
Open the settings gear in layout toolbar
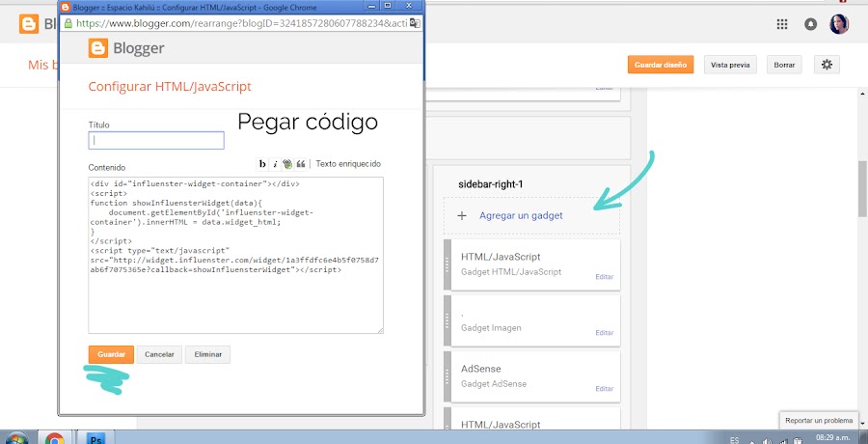(x=827, y=65)
